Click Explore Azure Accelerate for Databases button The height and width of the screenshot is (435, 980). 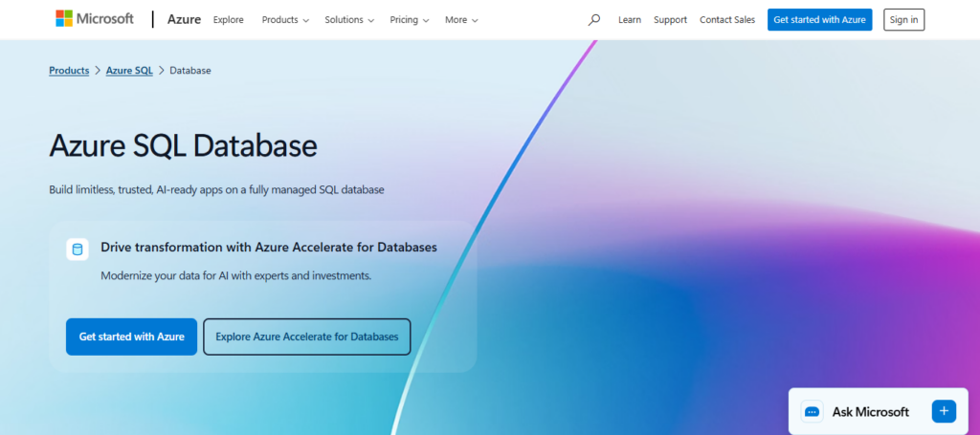click(307, 337)
